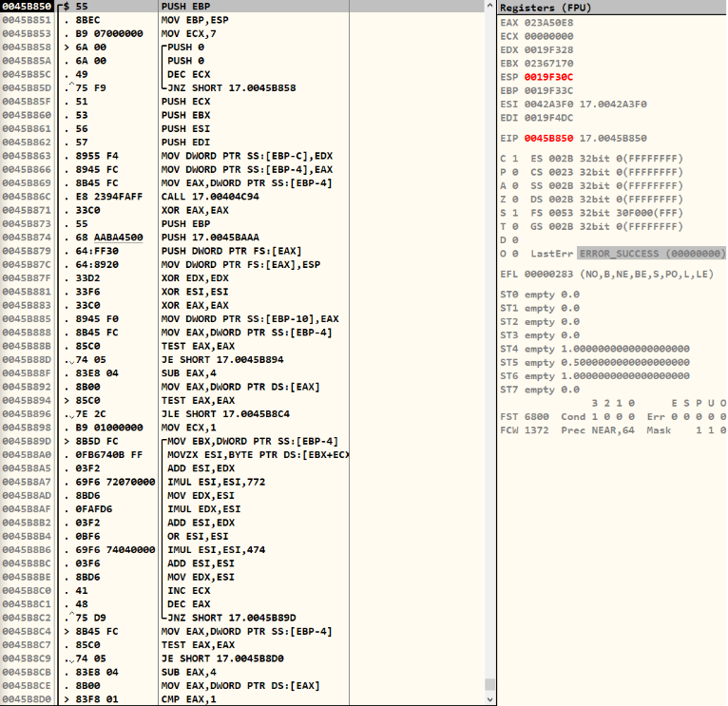This screenshot has height=706, width=728.
Task: Toggle the Z zero flag value
Action: pos(515,200)
